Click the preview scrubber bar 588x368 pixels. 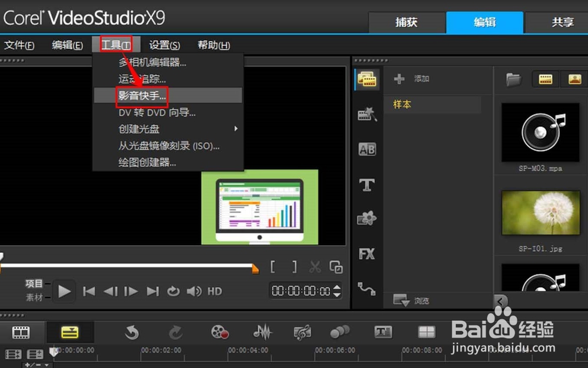tap(127, 266)
